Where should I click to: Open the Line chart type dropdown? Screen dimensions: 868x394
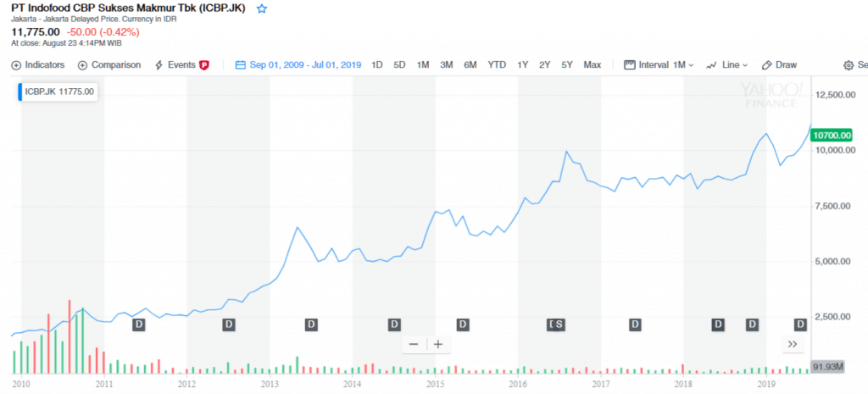coord(727,64)
